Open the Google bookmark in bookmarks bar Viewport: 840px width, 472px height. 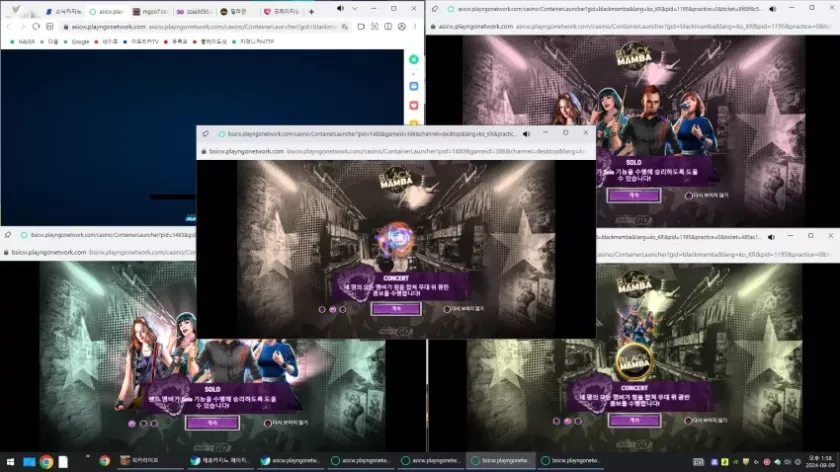pos(80,42)
